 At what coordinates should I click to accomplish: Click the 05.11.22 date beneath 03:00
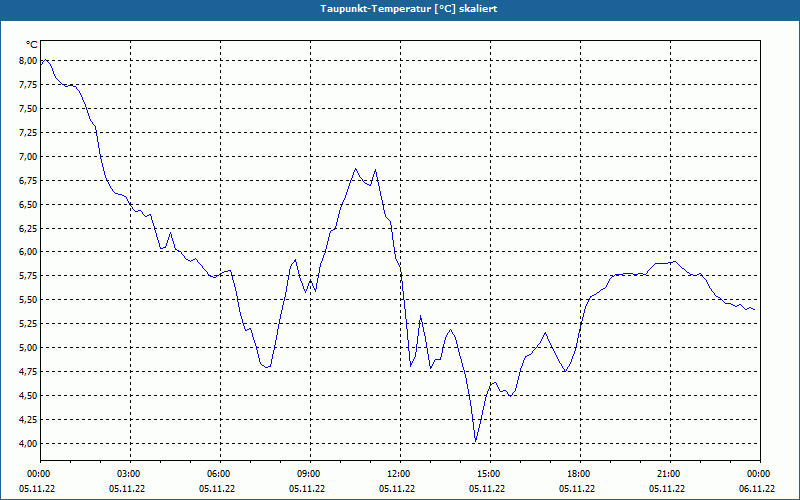127,489
